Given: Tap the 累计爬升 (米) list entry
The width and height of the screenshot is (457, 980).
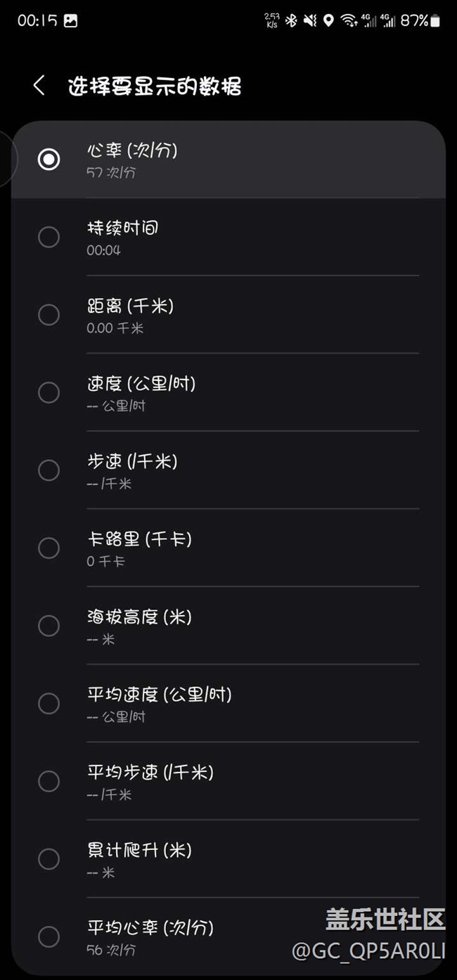Looking at the screenshot, I should point(139,858).
